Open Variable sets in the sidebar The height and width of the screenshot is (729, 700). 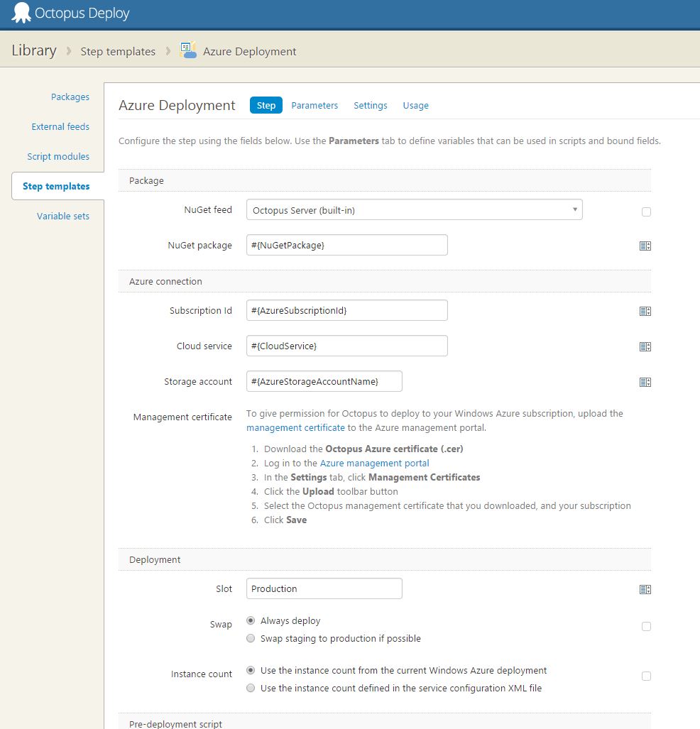click(62, 216)
